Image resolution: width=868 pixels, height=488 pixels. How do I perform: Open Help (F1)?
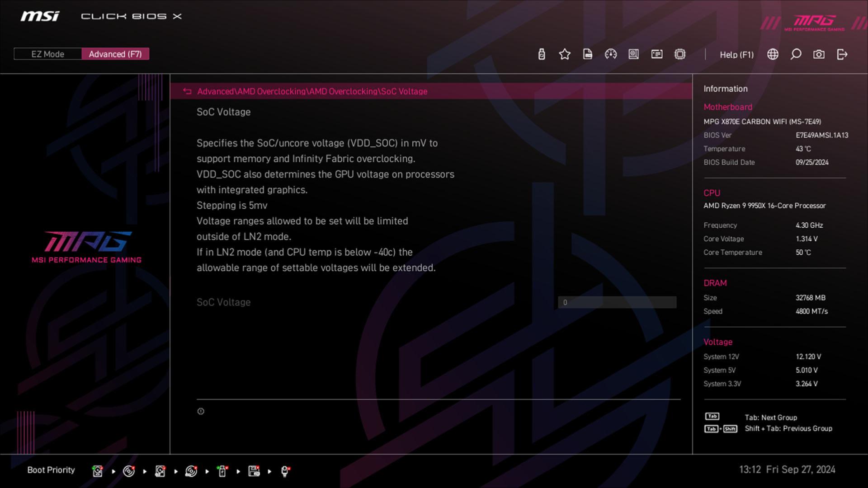(736, 55)
